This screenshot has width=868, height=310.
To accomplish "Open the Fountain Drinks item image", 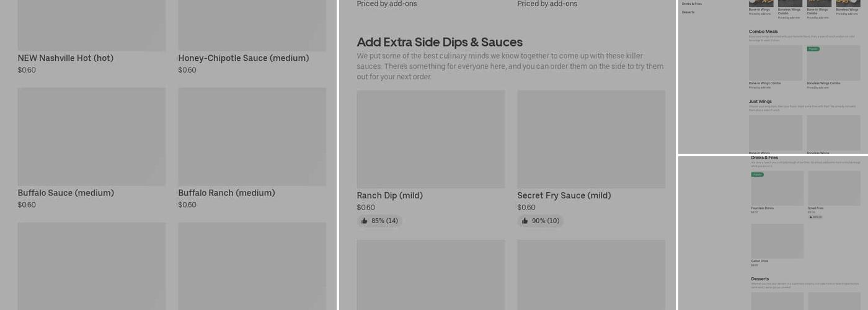I will 777,189.
